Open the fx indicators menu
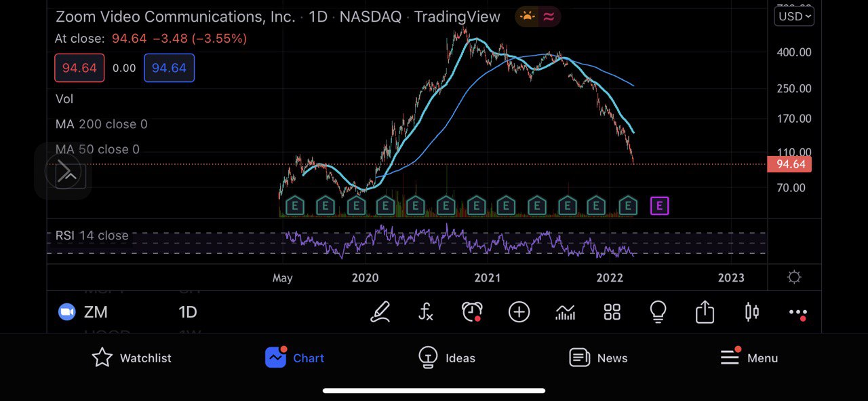The height and width of the screenshot is (401, 868). (x=425, y=312)
